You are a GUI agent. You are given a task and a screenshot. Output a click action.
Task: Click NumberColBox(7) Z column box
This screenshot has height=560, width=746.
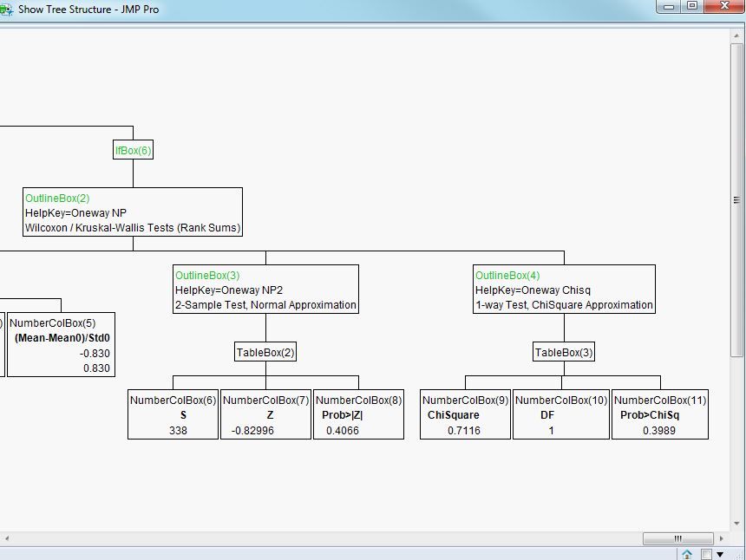click(266, 414)
